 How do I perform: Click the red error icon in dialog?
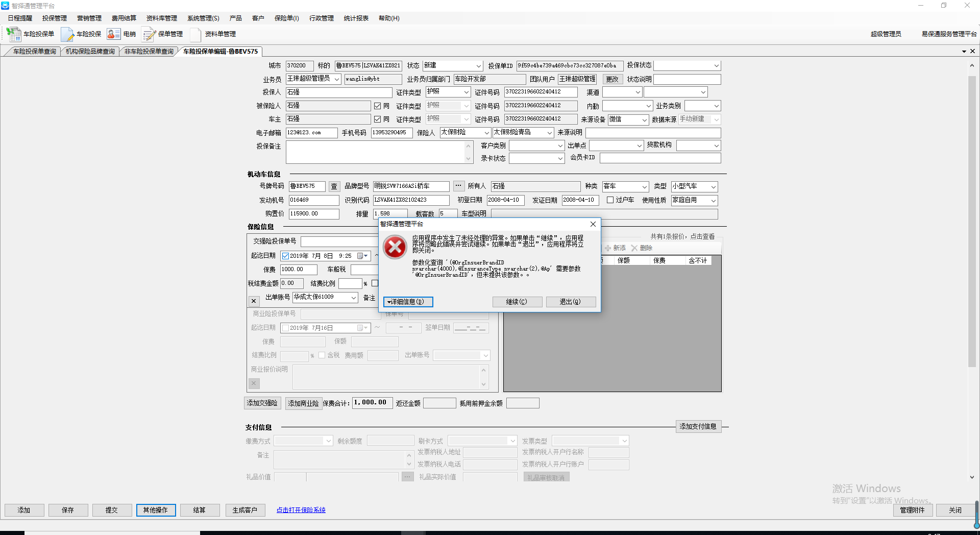click(395, 248)
